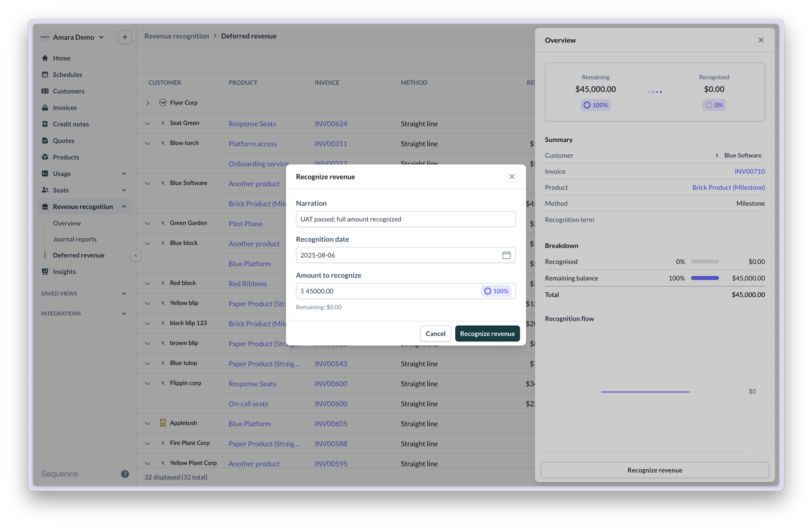Viewport: 812px width, 528px height.
Task: Open Journal reports submenu item
Action: [x=75, y=239]
